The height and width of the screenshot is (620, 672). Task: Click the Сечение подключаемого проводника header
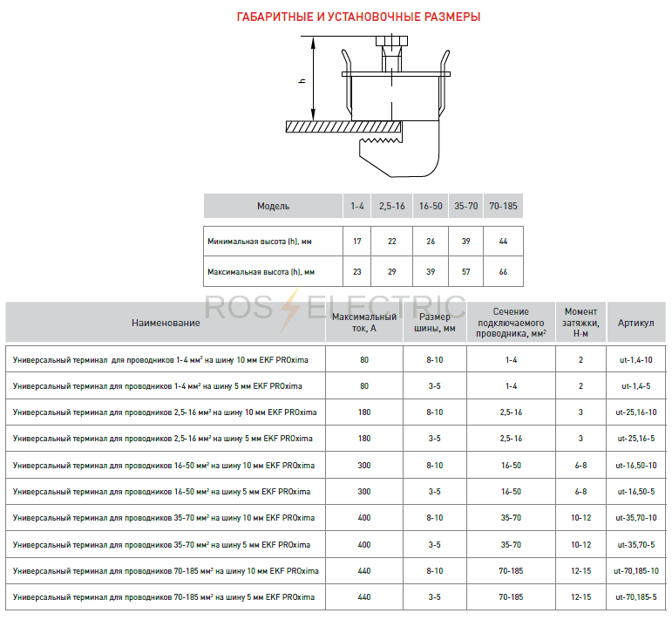pyautogui.click(x=511, y=323)
